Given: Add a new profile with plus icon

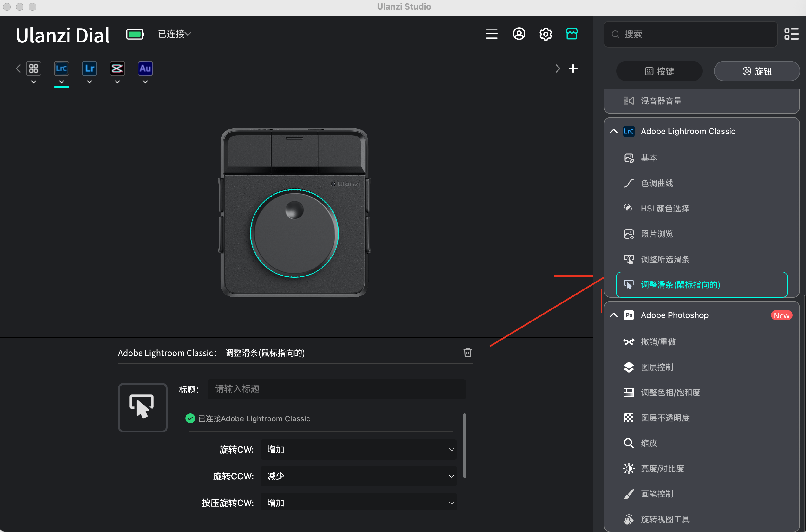Looking at the screenshot, I should 573,68.
